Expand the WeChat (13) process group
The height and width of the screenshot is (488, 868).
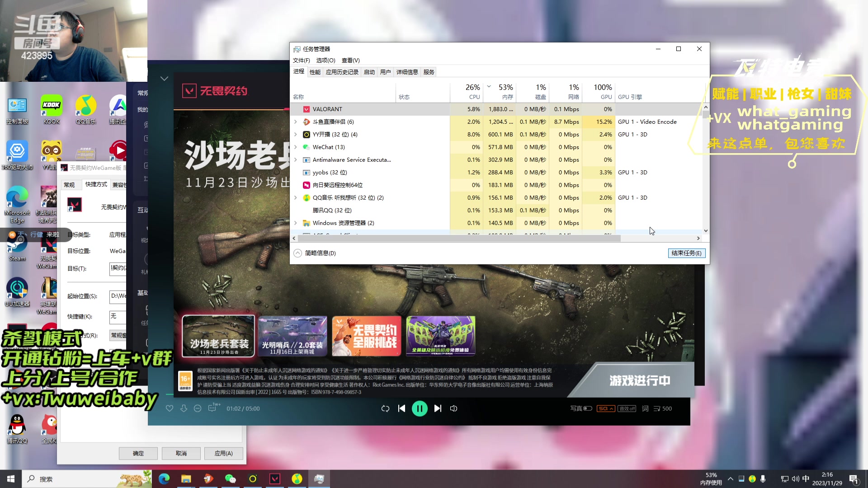point(296,147)
